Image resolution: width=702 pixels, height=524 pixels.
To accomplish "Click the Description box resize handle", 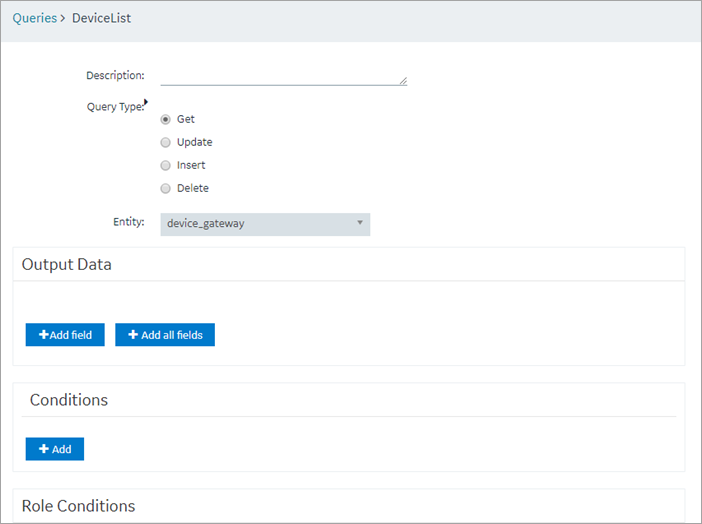I will pyautogui.click(x=403, y=81).
